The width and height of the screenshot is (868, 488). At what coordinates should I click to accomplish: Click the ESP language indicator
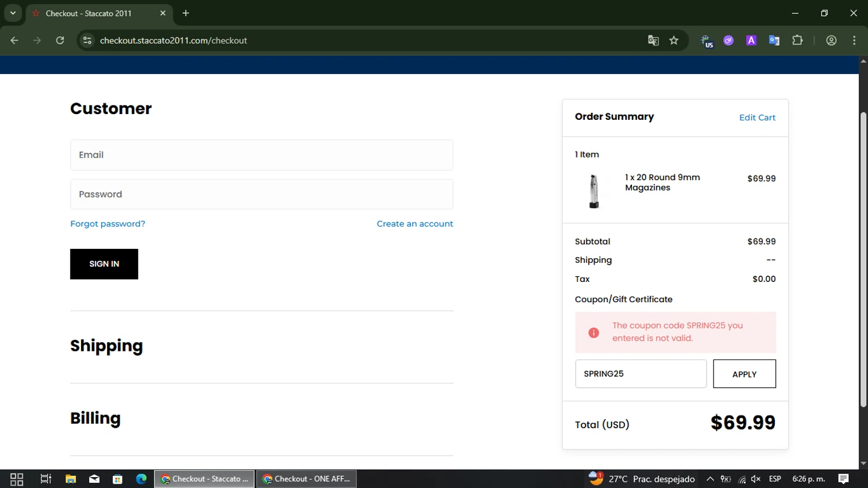775,479
